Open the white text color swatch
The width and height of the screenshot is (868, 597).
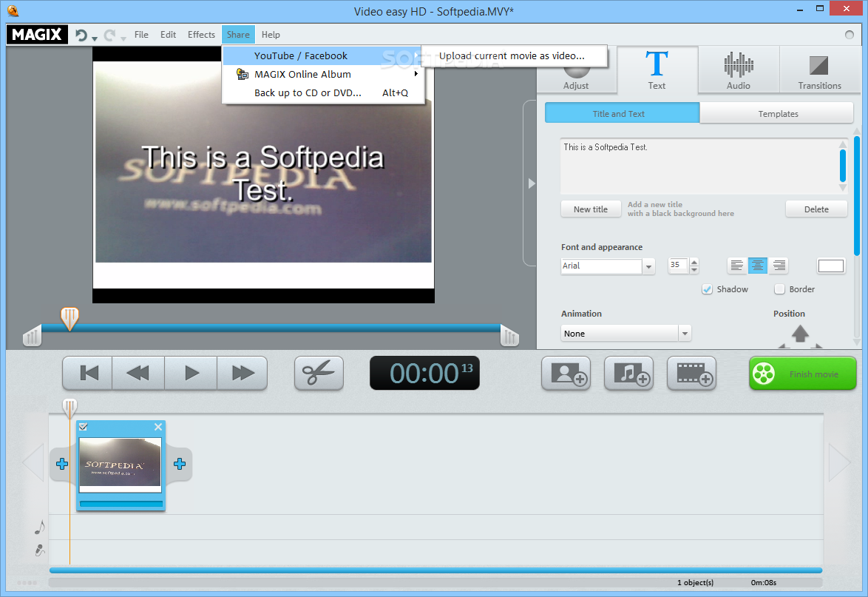pyautogui.click(x=831, y=266)
